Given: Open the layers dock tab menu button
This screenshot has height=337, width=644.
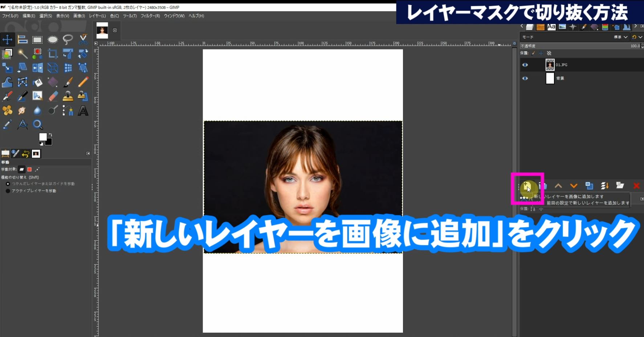Looking at the screenshot, I should 641,26.
